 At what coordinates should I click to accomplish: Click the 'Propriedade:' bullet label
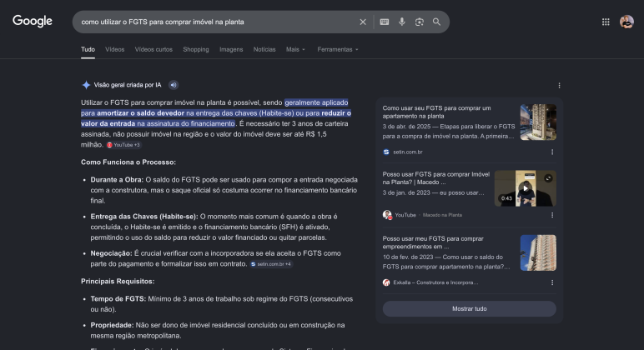pos(112,325)
